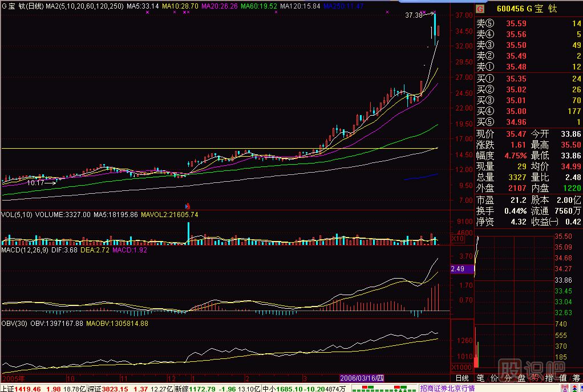This screenshot has width=583, height=392.
Task: Switch to the 日线 daily chart tab
Action: tap(461, 378)
